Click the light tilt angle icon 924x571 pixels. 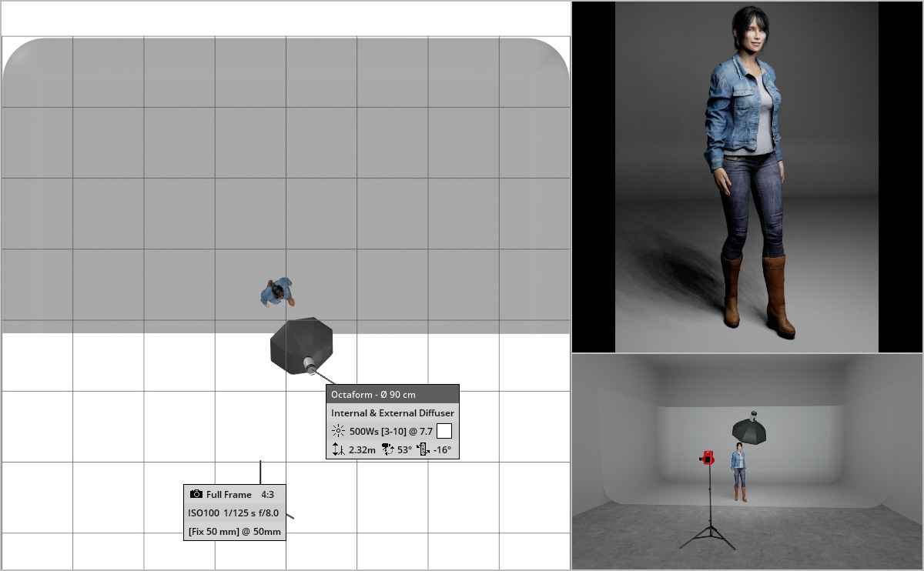pyautogui.click(x=423, y=450)
